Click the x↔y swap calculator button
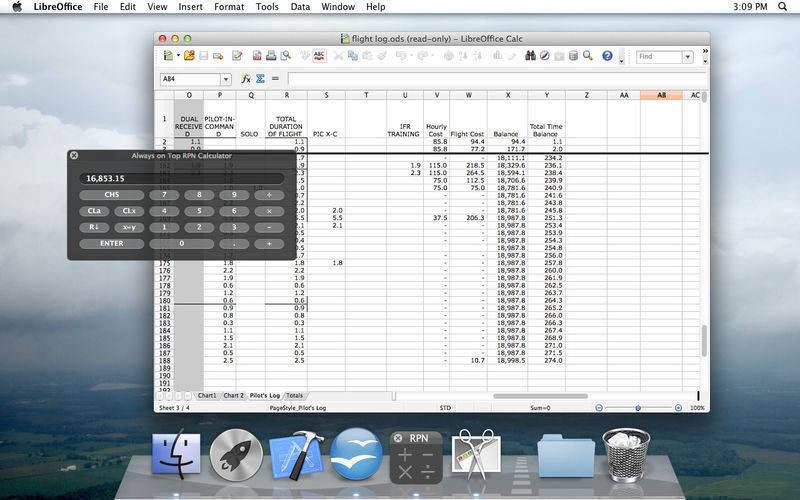 [x=129, y=228]
